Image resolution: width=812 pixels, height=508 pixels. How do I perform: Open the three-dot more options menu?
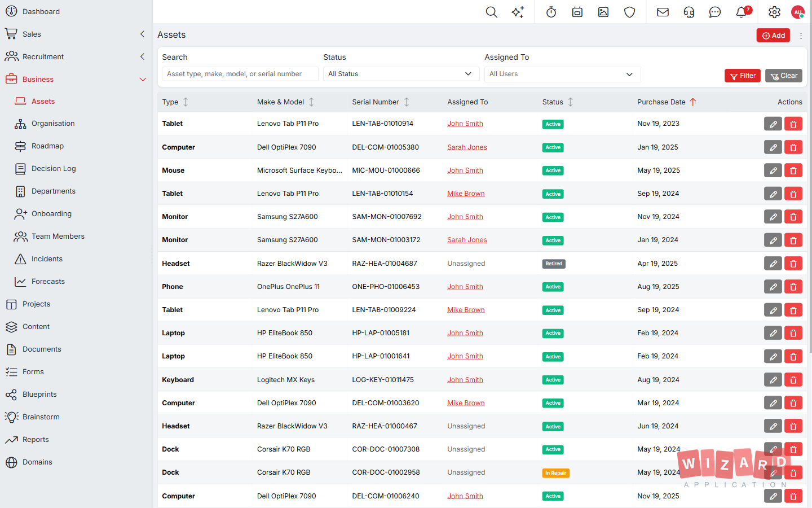click(801, 36)
